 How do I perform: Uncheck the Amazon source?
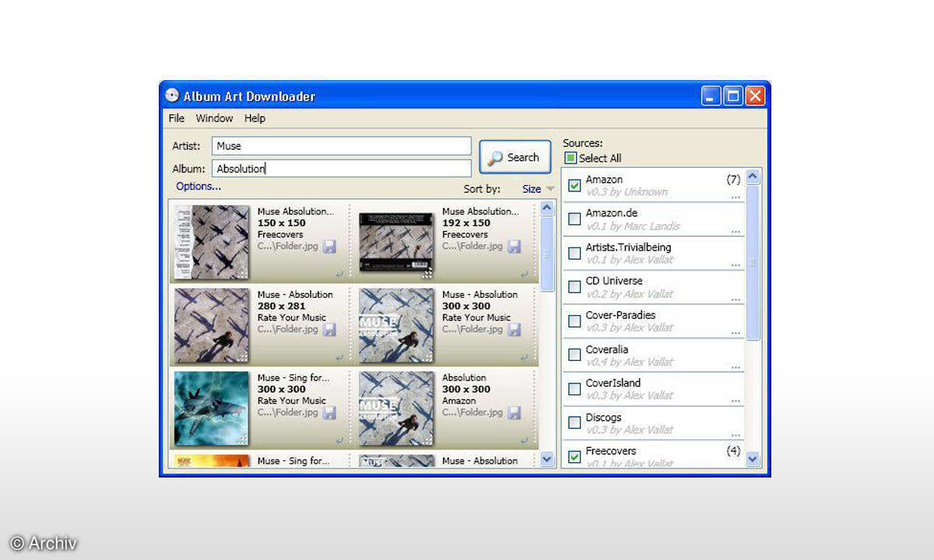pos(574,185)
